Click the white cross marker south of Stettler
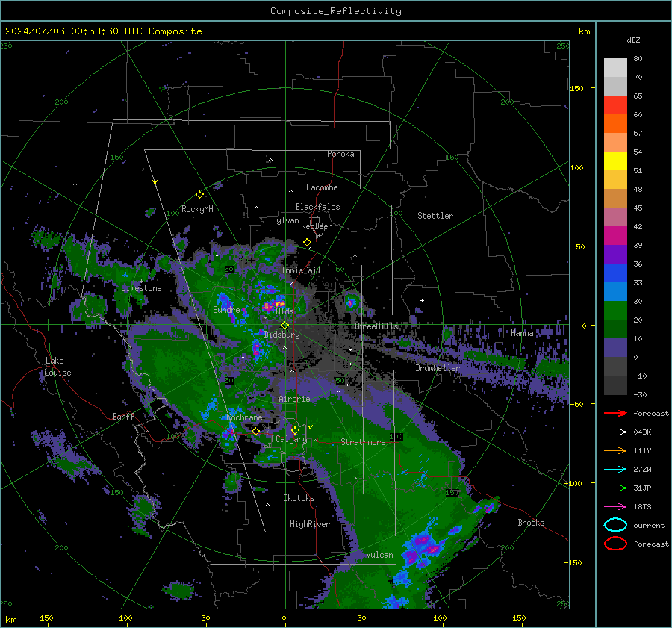 422,300
